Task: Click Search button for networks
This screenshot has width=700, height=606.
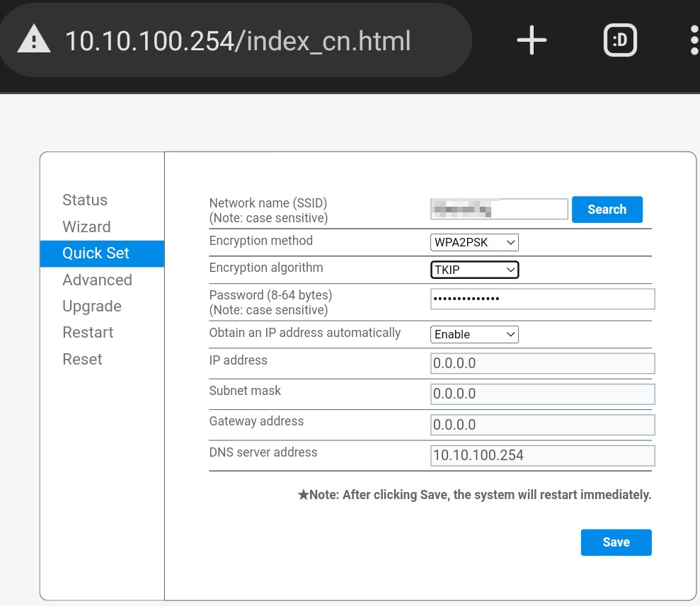Action: point(607,210)
